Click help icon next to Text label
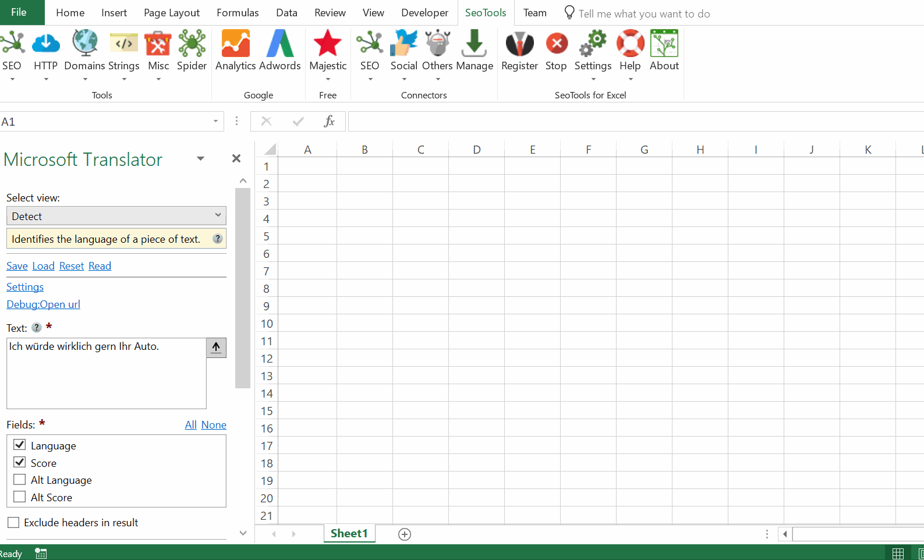 [x=37, y=327]
